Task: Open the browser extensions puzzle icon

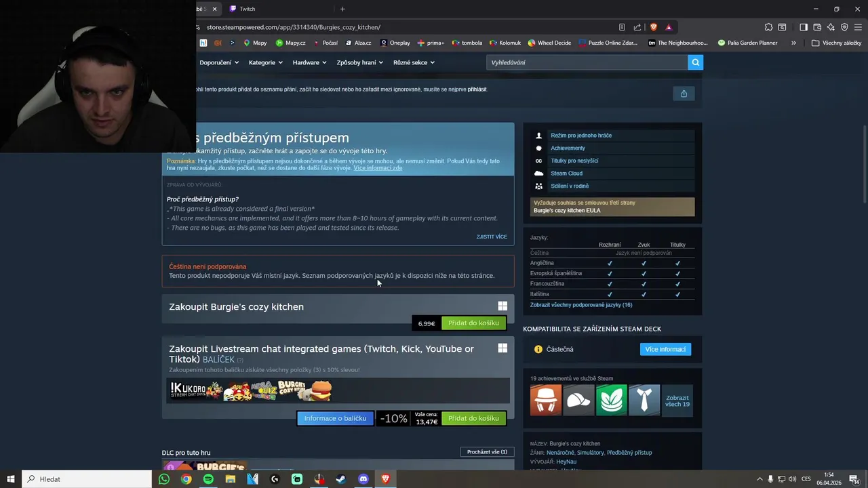Action: coord(768,27)
